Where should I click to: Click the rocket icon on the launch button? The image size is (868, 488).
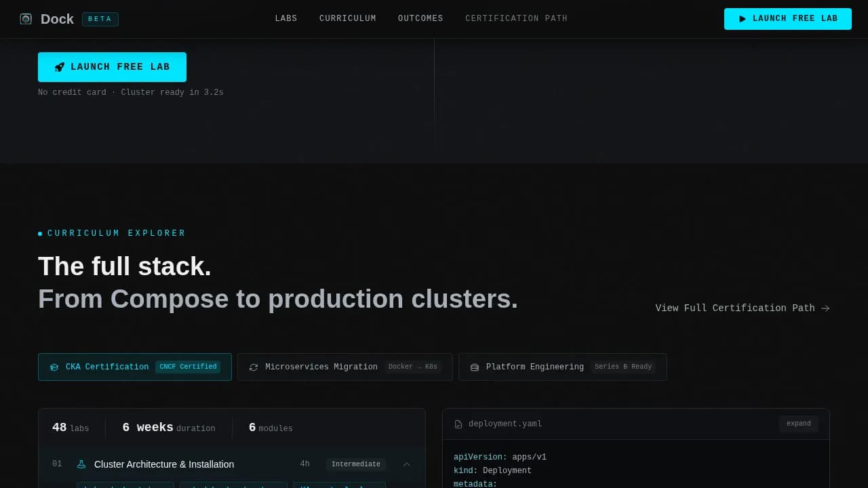click(x=60, y=67)
